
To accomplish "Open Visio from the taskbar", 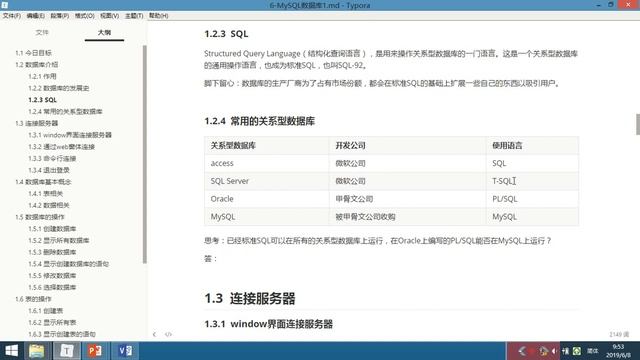I will point(125,351).
